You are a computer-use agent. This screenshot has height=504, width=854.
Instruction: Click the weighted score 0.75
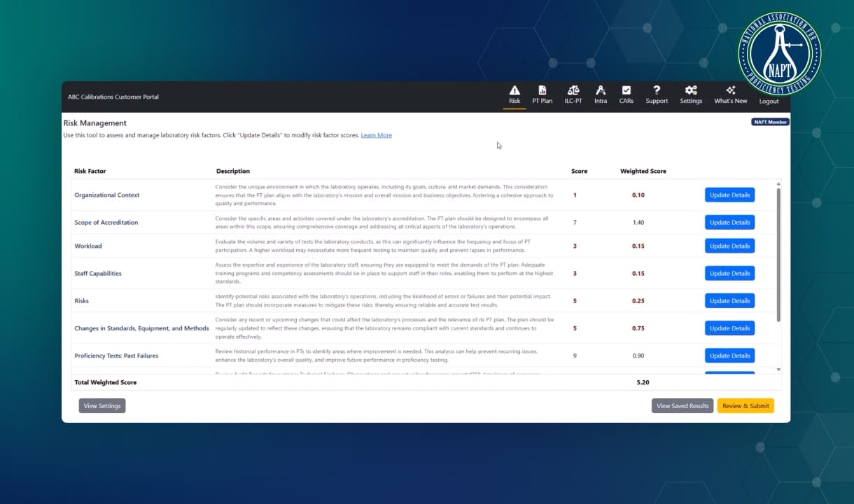(x=638, y=328)
